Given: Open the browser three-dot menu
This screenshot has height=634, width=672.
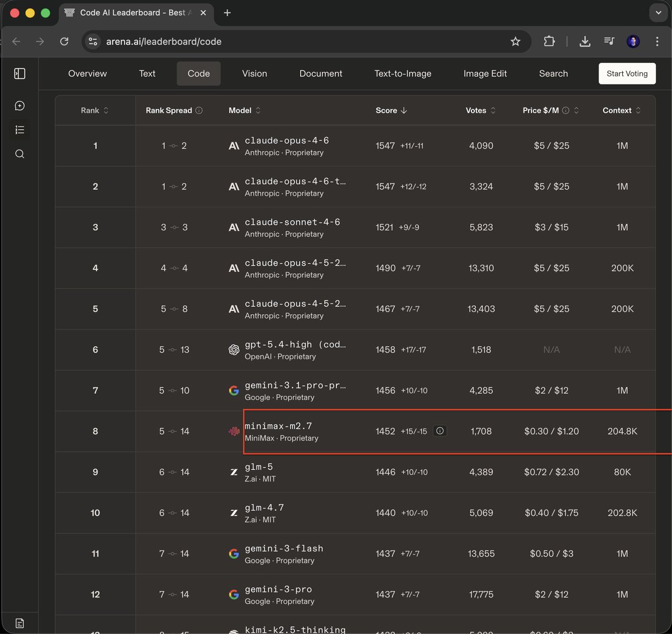Looking at the screenshot, I should coord(657,41).
